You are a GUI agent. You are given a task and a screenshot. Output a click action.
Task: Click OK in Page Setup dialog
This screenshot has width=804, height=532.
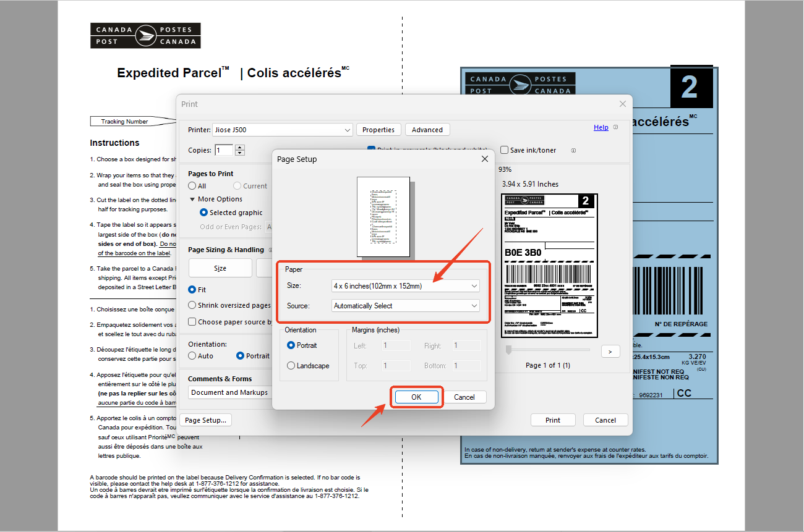(x=416, y=397)
